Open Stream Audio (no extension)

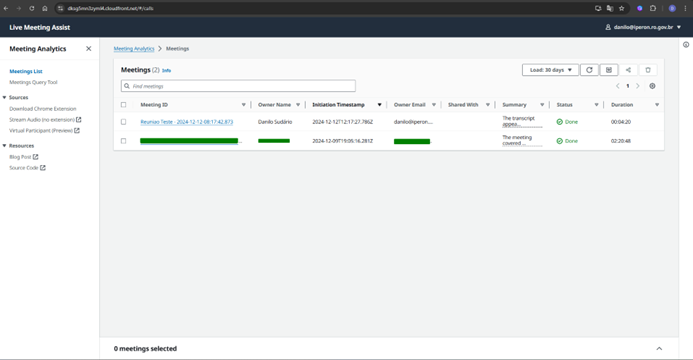tap(45, 120)
